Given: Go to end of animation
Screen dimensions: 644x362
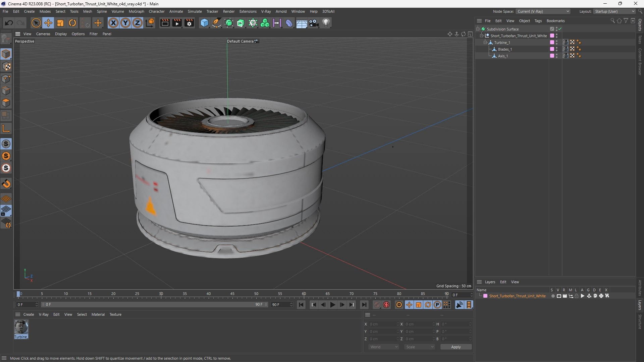Looking at the screenshot, I should pos(364,305).
